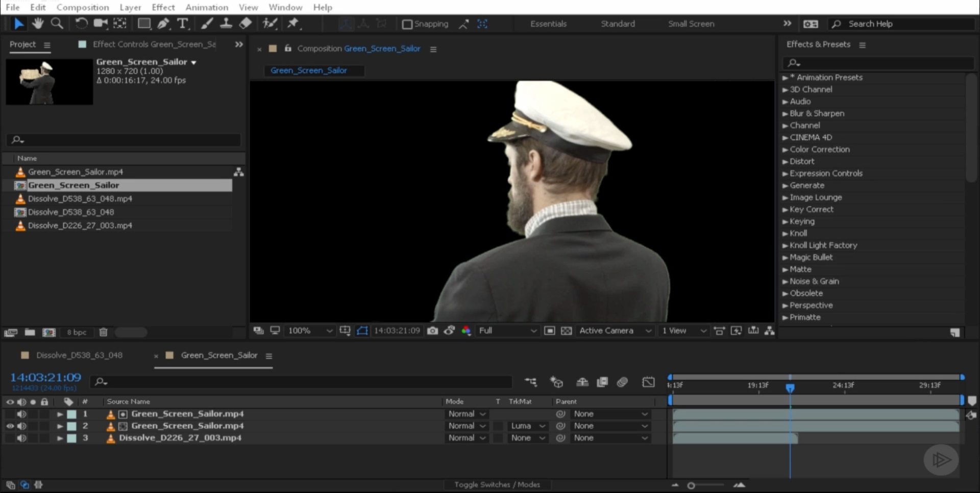980x493 pixels.
Task: Click the graph editor icon in timeline
Action: click(648, 382)
